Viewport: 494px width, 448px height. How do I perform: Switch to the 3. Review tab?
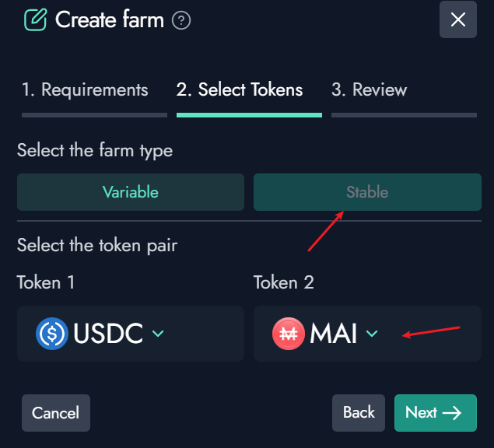tap(370, 89)
